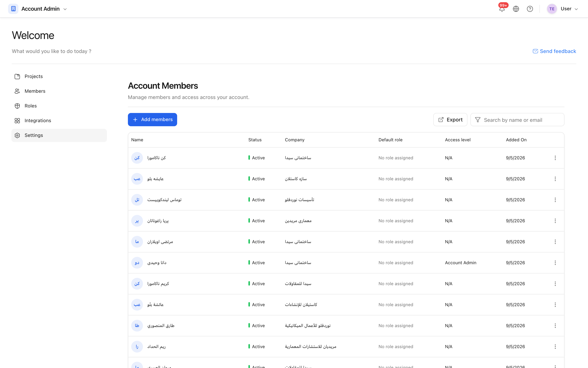Click the Name column header
Image resolution: width=588 pixels, height=368 pixels.
pyautogui.click(x=137, y=140)
